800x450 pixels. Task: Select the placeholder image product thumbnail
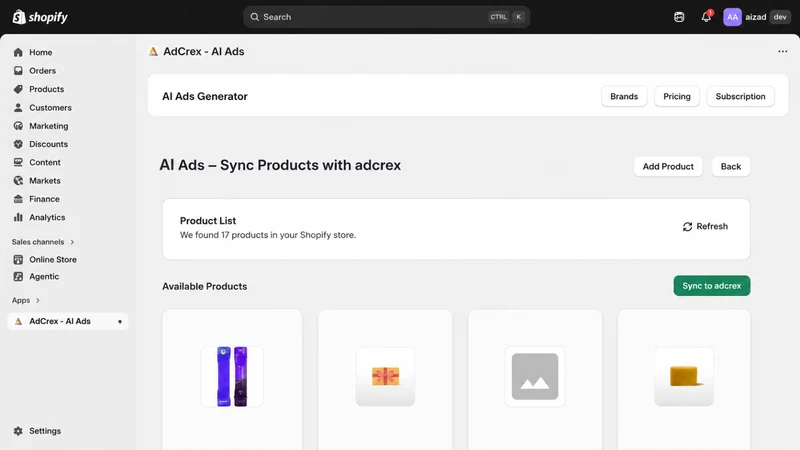point(535,377)
